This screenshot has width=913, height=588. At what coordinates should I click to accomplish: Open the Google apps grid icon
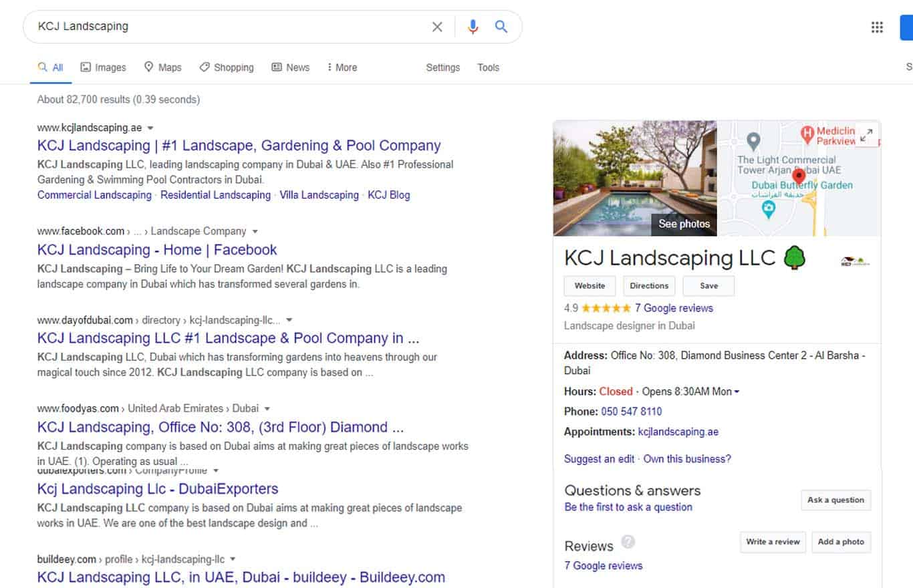[x=877, y=27]
